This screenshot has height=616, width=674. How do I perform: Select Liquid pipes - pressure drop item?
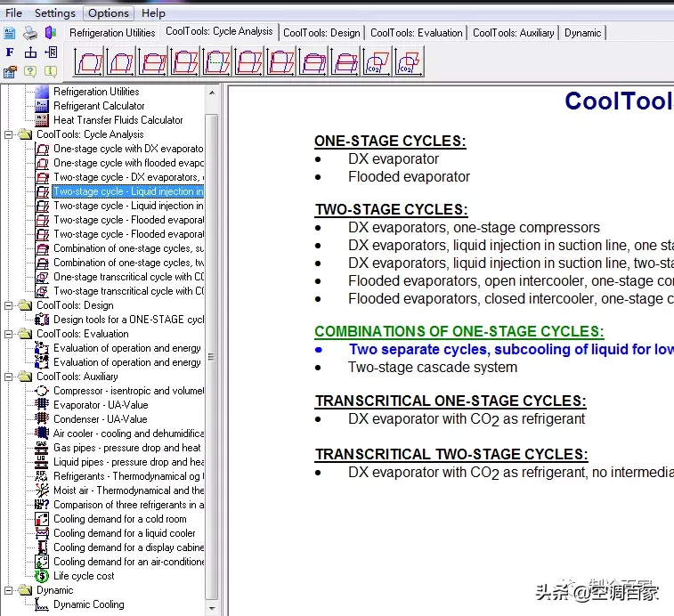tap(128, 462)
